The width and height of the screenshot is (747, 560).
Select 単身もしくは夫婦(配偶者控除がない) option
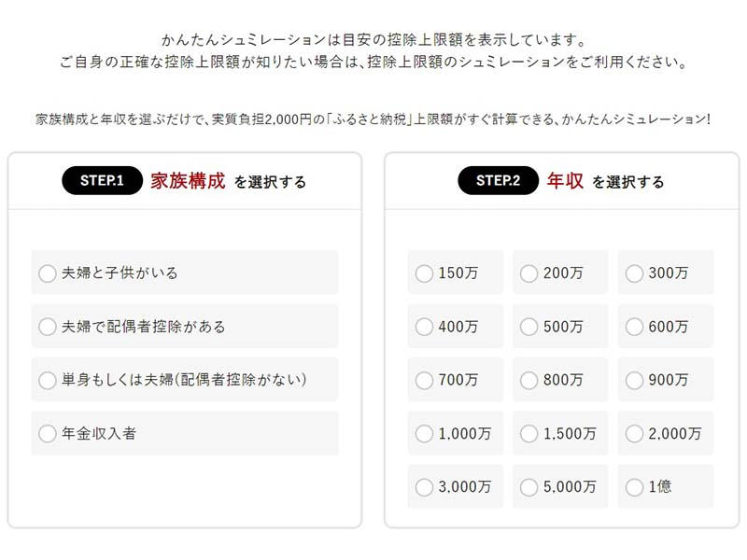(48, 380)
